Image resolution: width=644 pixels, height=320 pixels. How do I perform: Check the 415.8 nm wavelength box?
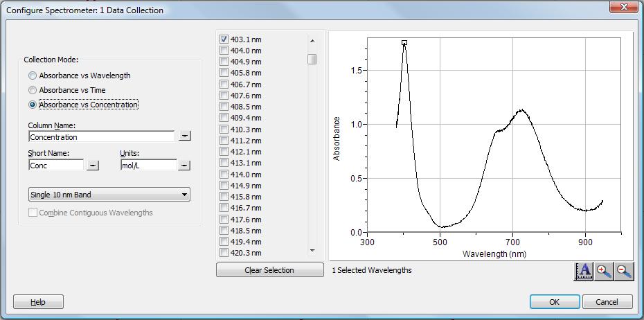(x=224, y=196)
